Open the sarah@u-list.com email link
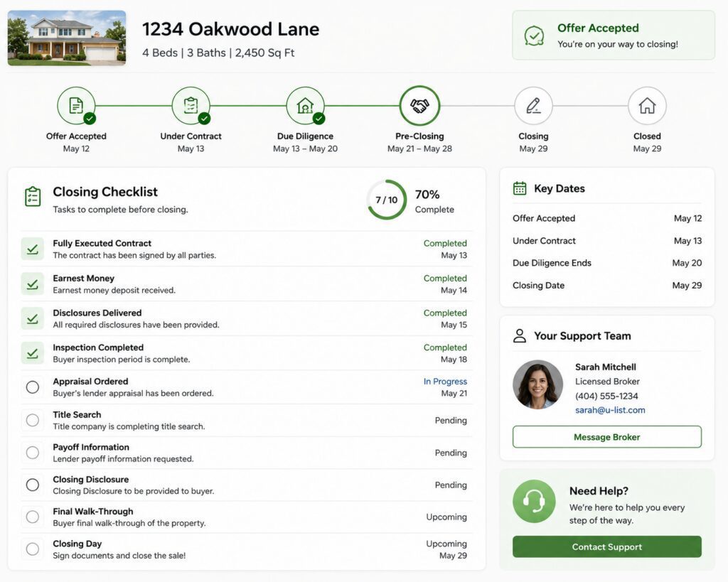The image size is (728, 582). tap(610, 410)
